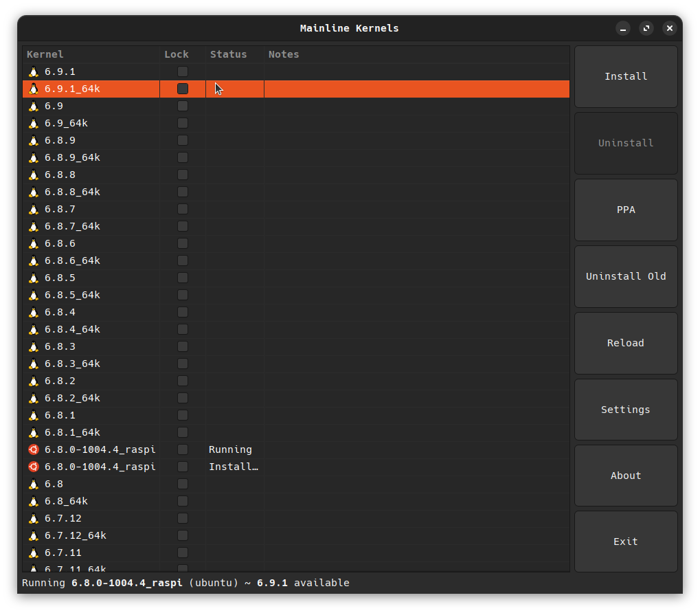The height and width of the screenshot is (613, 700).
Task: Click the Lock column header
Action: pyautogui.click(x=183, y=54)
